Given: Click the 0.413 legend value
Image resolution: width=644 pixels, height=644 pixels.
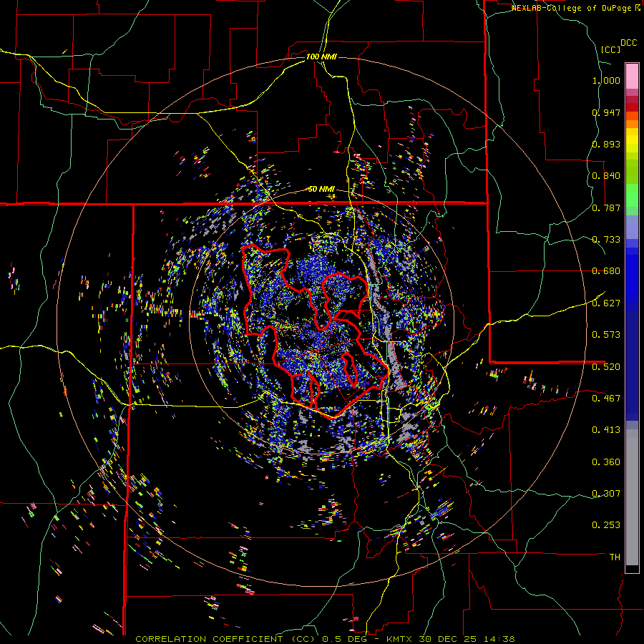Looking at the screenshot, I should 606,430.
